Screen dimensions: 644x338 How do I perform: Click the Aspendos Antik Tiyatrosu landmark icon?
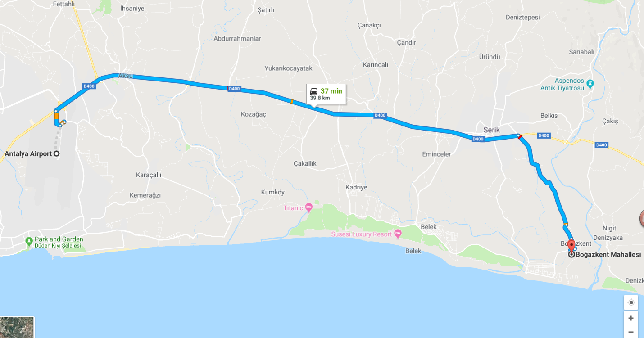[590, 84]
